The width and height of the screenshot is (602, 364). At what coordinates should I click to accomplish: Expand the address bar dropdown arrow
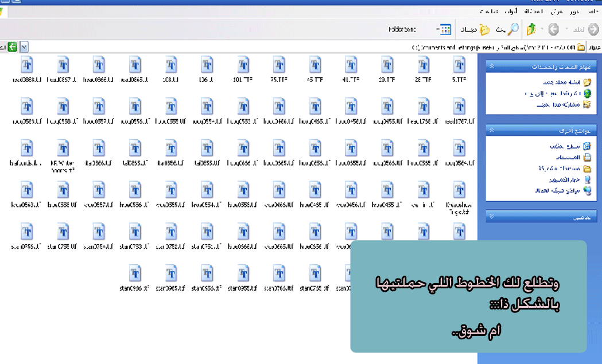24,47
